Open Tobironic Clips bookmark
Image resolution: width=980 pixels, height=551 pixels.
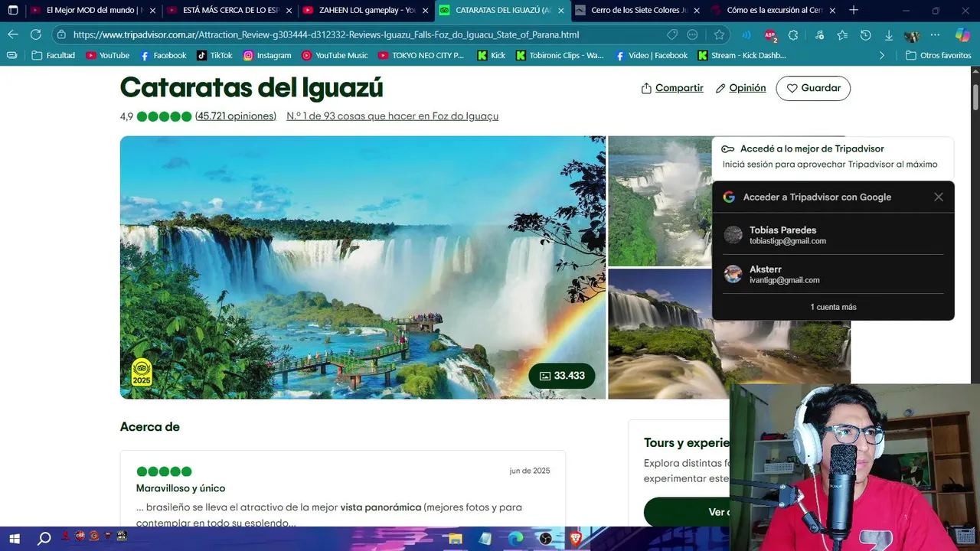coord(560,55)
